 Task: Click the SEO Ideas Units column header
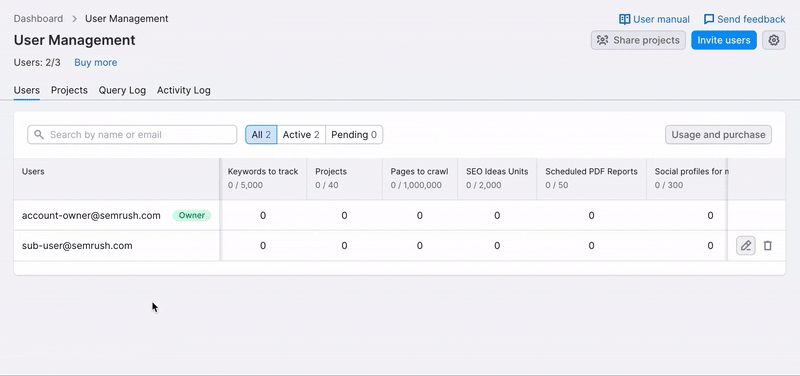pyautogui.click(x=497, y=179)
